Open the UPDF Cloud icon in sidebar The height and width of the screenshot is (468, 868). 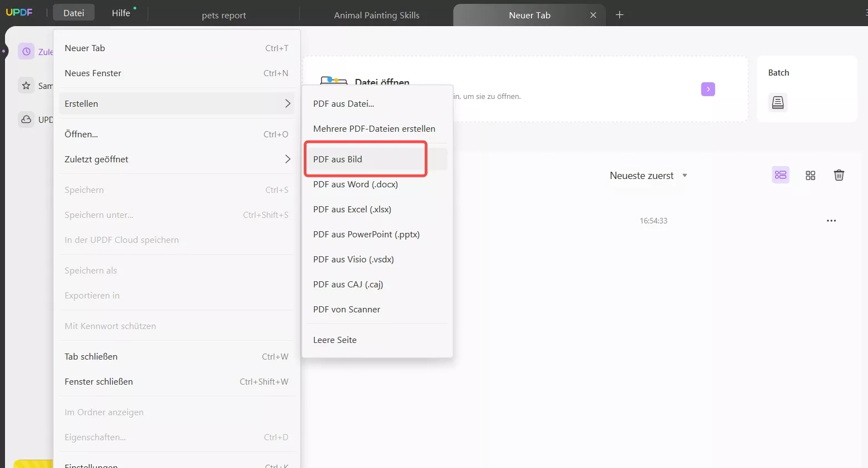[x=26, y=120]
